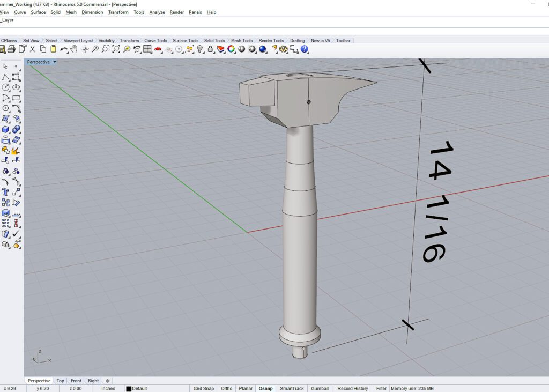Select the Pan hand tool

pos(74,49)
